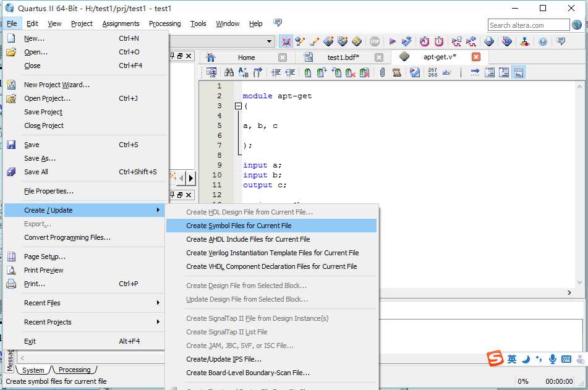Viewport: 588px width, 390px height.
Task: Switch to the apt-get.v* tab
Action: (x=440, y=57)
